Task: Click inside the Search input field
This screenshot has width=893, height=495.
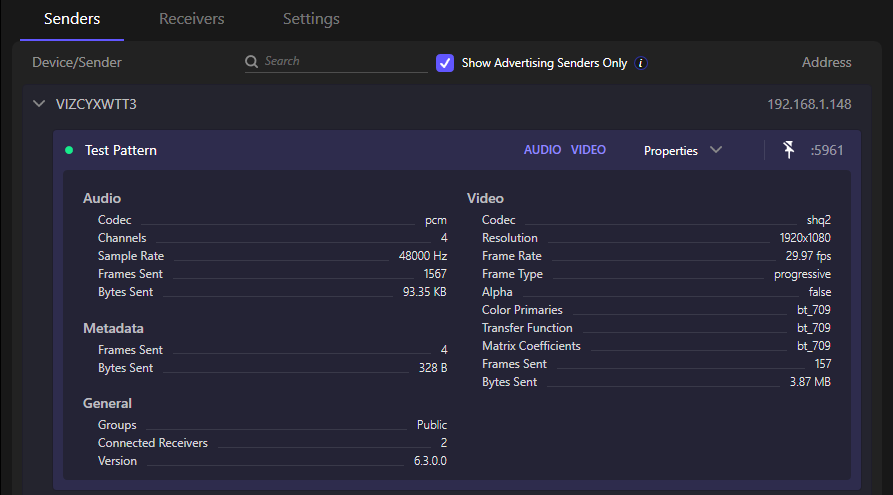Action: coord(343,62)
